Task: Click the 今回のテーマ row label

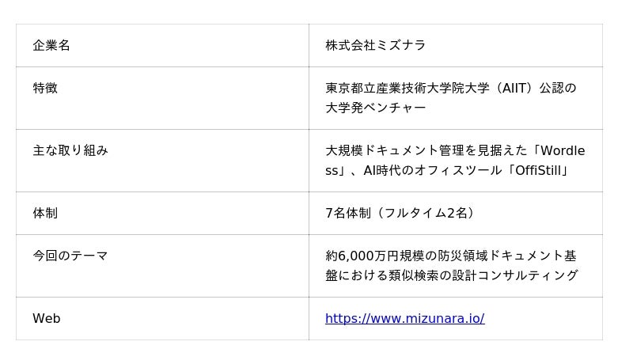Action: 70,256
